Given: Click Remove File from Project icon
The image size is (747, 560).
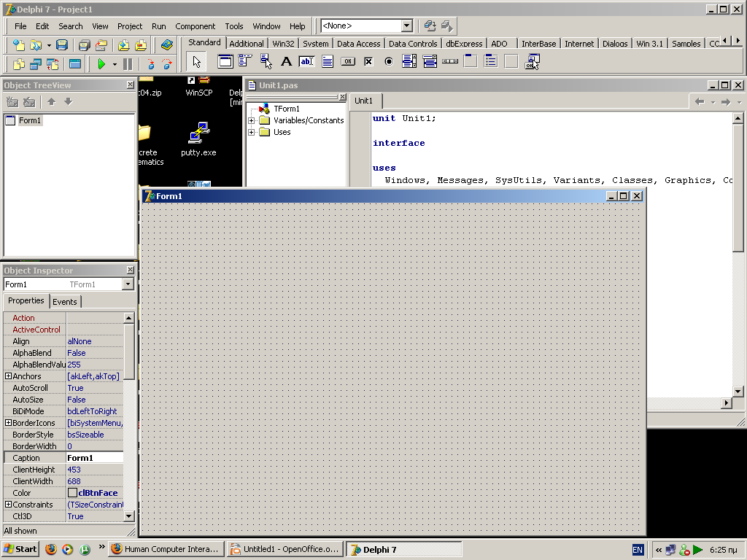Looking at the screenshot, I should [141, 44].
